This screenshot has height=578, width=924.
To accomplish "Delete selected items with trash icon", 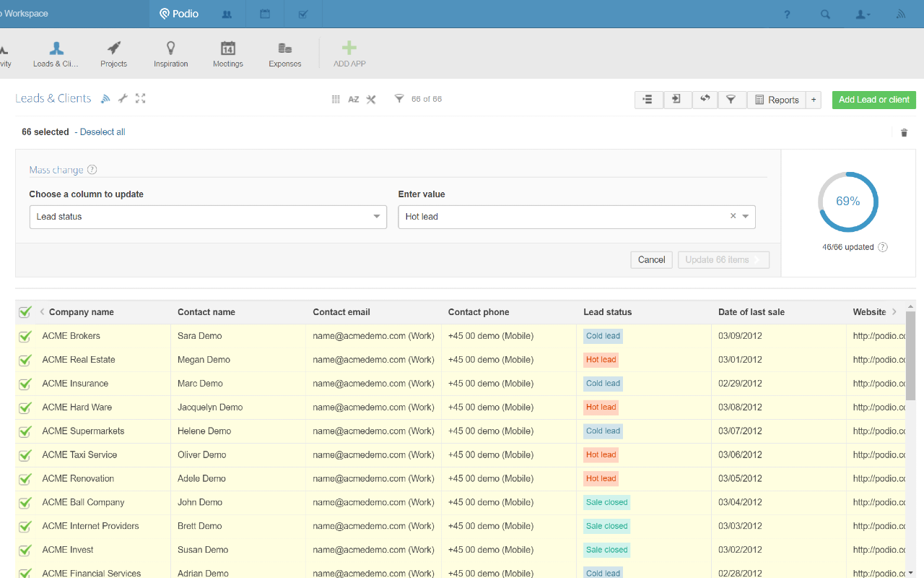I will click(x=904, y=133).
